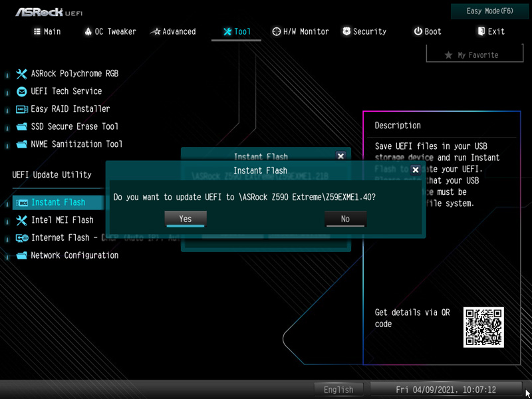Click the UEFI Tech Service mail icon
The width and height of the screenshot is (532, 399).
[x=21, y=91]
